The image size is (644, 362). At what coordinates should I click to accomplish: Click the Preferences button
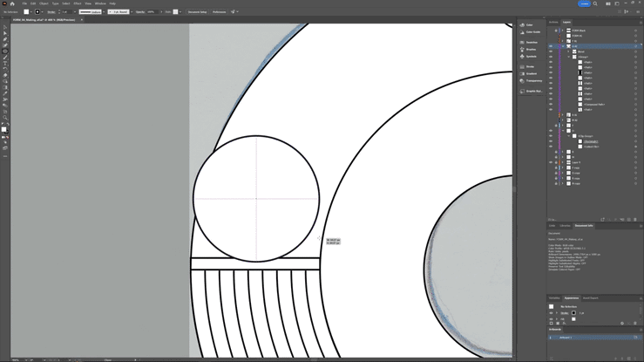[219, 12]
